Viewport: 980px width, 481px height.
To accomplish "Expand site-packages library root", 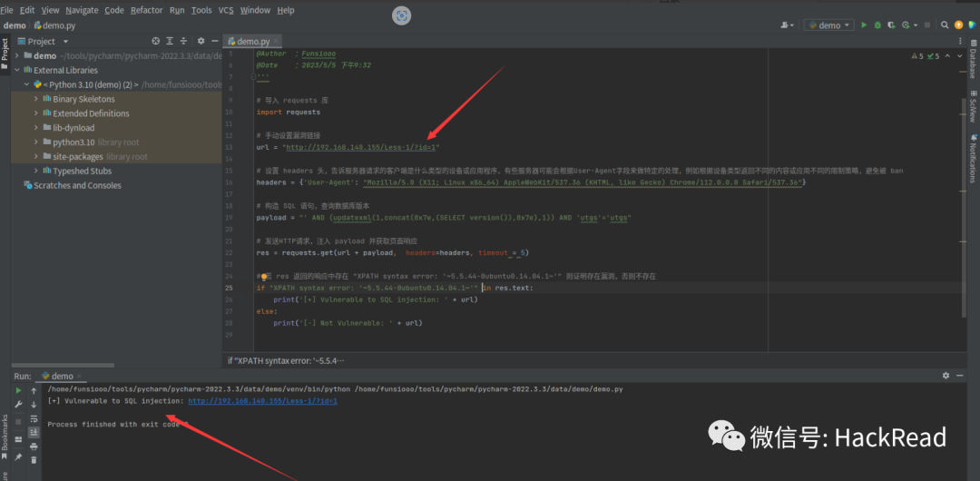I will tap(37, 156).
